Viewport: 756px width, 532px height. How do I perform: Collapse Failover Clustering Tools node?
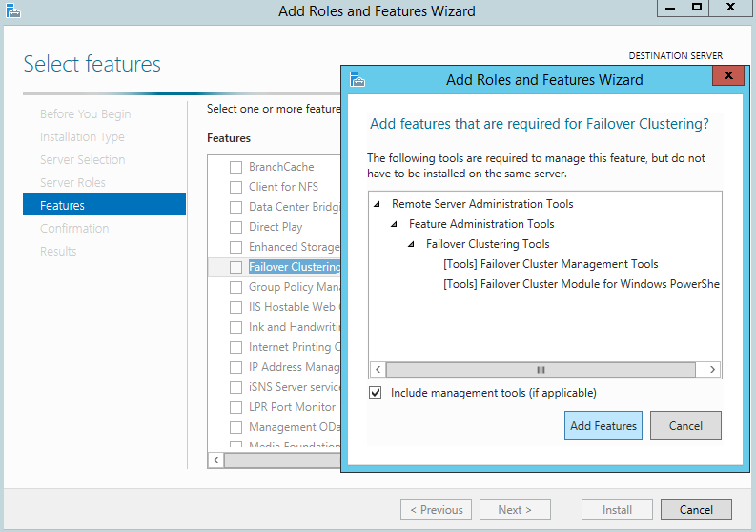[x=411, y=244]
